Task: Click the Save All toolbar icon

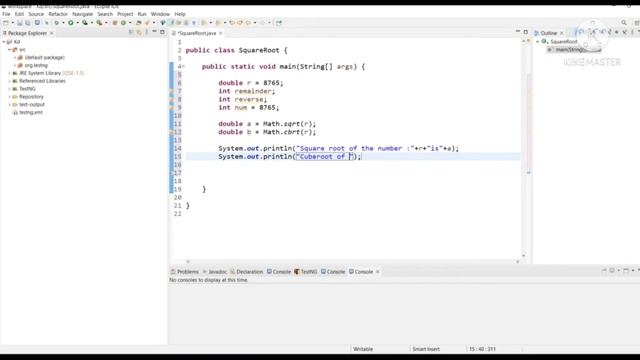Action: click(27, 23)
